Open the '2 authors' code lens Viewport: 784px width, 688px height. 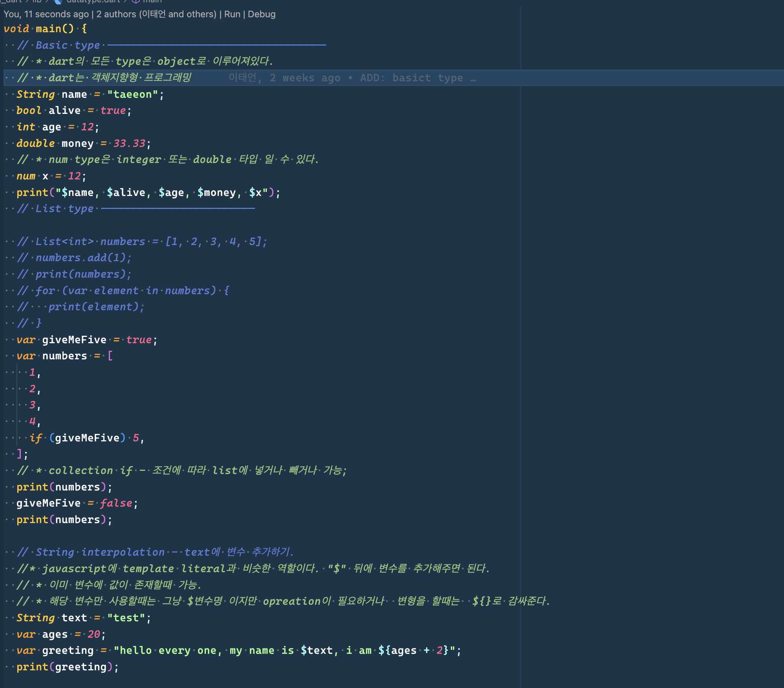[156, 14]
